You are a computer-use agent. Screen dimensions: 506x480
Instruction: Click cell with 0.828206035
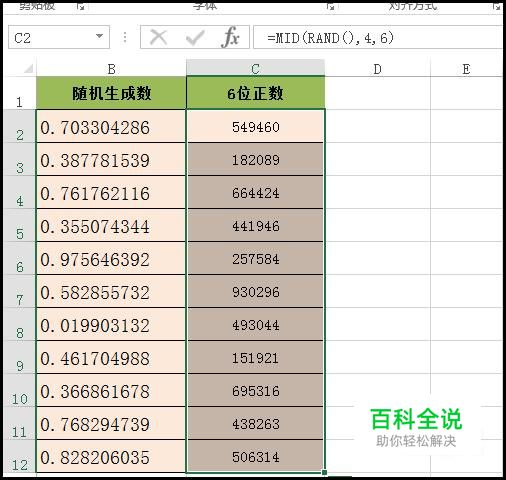point(111,457)
